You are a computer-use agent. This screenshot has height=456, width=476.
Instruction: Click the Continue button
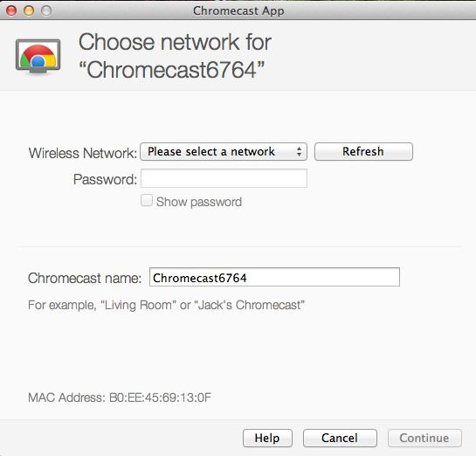point(424,438)
